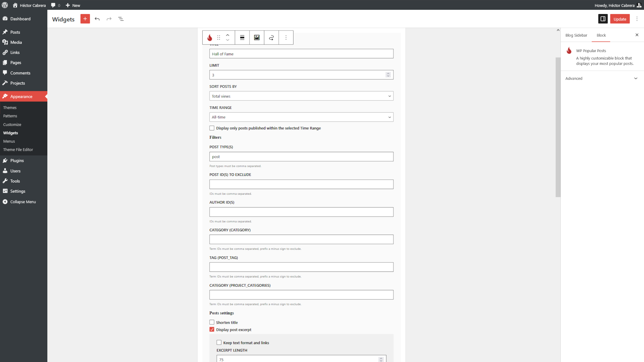The image size is (644, 362).
Task: Open block options three-dot menu
Action: [286, 38]
